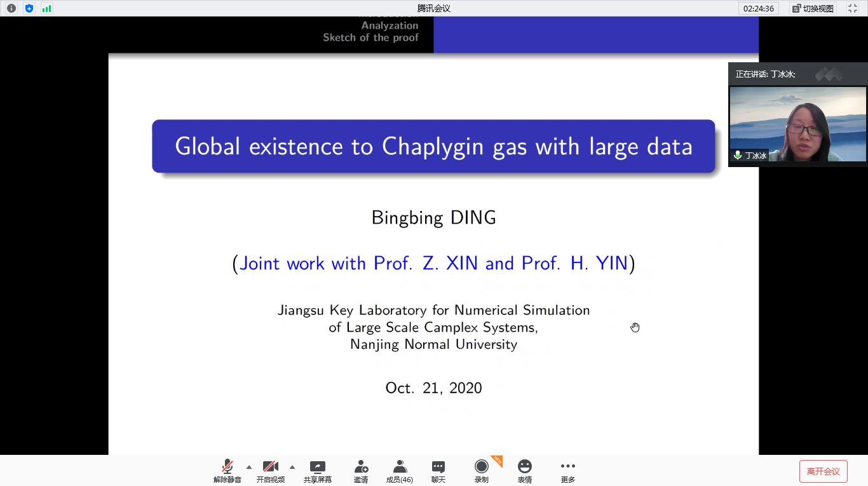This screenshot has height=486, width=868.
Task: Click the 切换视图 switch view button
Action: (x=813, y=8)
